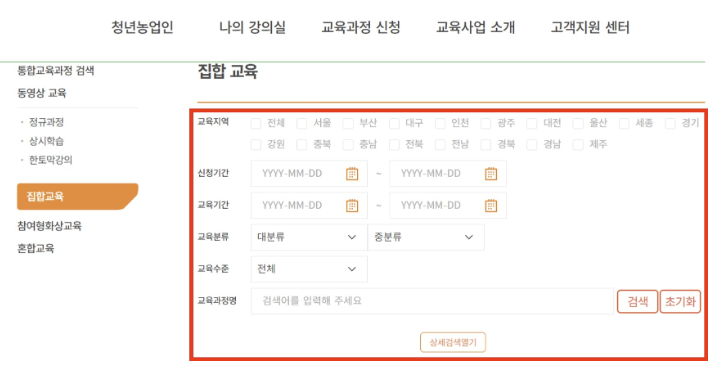This screenshot has width=725, height=372.
Task: Select 상시학습 submenu item
Action: 46,141
